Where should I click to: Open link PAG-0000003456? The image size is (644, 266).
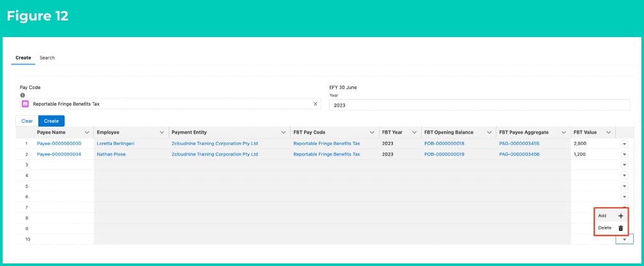519,154
